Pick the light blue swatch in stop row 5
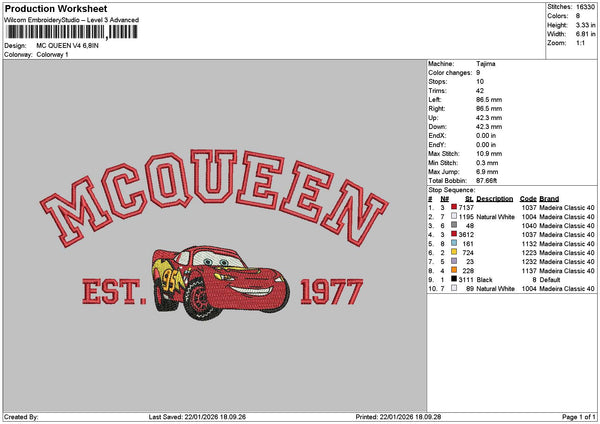The width and height of the screenshot is (600, 424). click(x=454, y=243)
